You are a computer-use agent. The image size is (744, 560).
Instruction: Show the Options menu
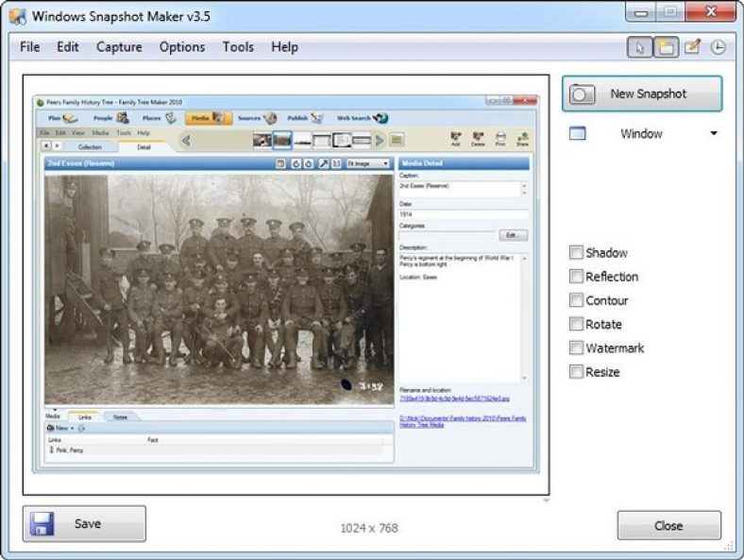pos(181,47)
